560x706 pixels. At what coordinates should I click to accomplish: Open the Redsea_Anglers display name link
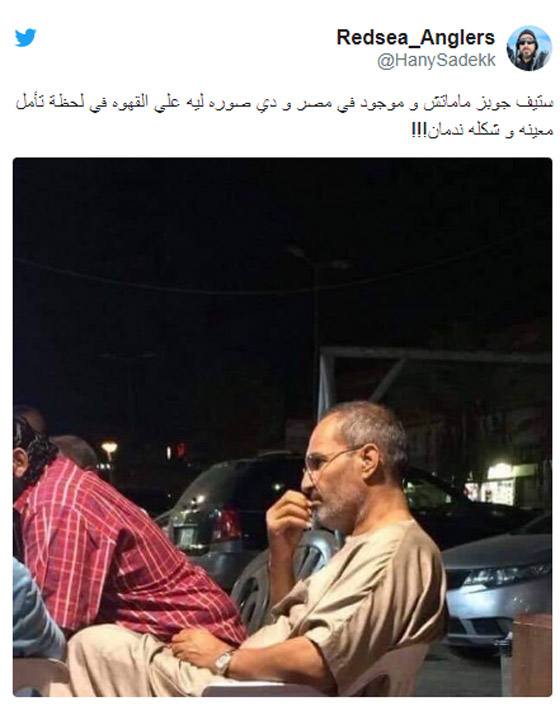click(x=415, y=38)
